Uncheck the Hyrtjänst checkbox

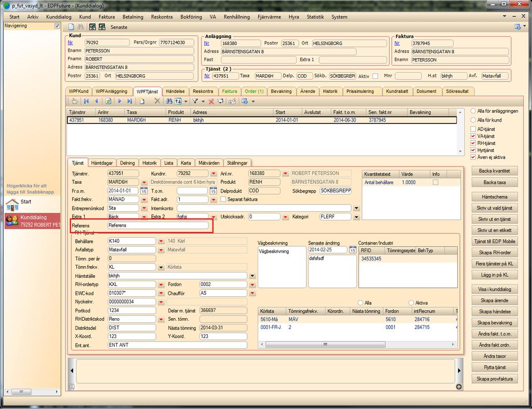[x=473, y=150]
